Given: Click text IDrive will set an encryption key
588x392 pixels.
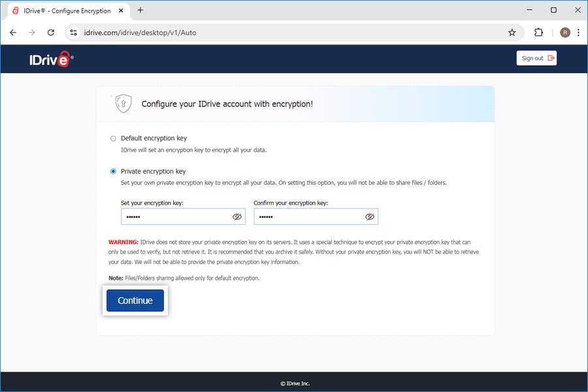Looking at the screenshot, I should pyautogui.click(x=193, y=150).
